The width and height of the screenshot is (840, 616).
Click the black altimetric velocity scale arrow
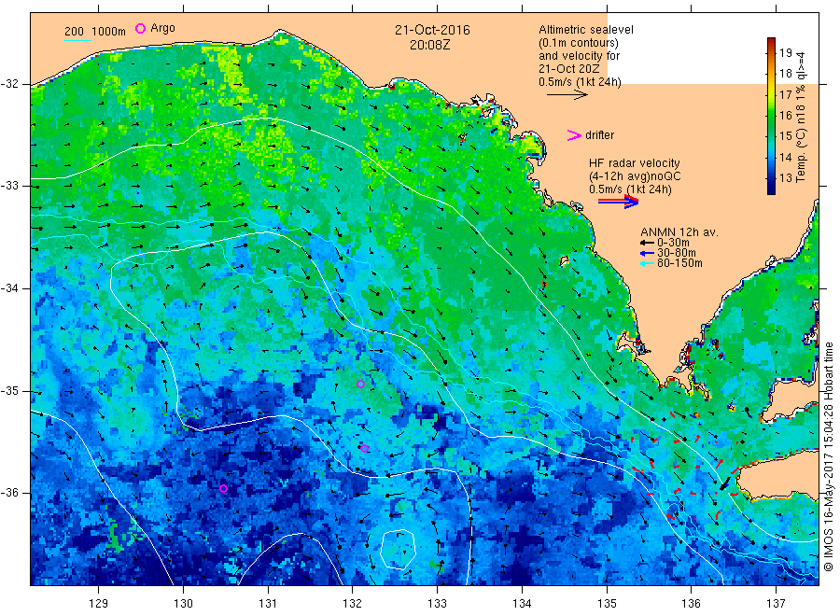[567, 95]
